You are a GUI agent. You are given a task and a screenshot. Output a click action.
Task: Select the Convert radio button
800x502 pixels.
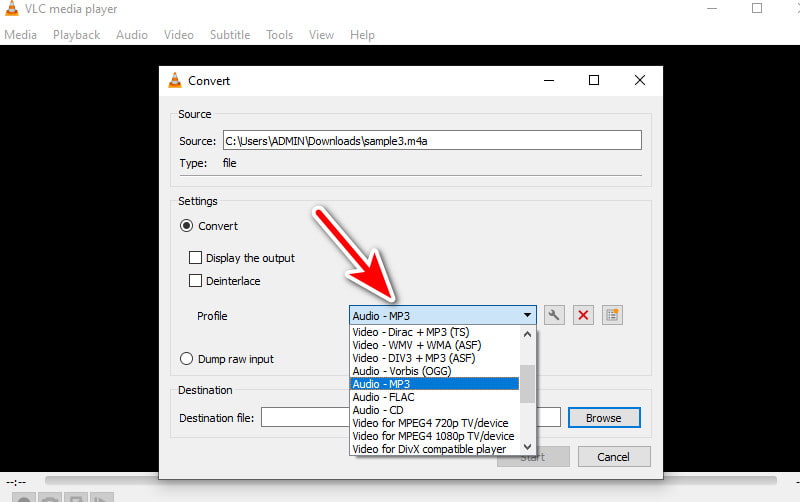tap(186, 226)
